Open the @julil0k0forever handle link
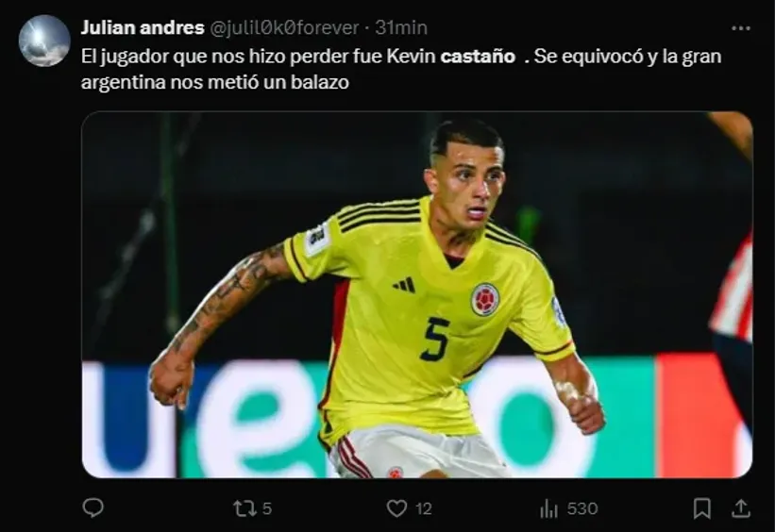The width and height of the screenshot is (775, 532). click(284, 27)
